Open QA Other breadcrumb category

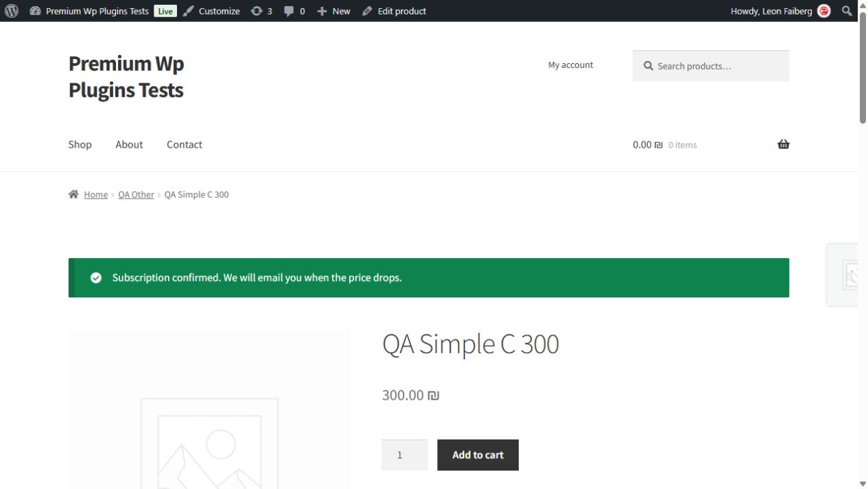click(x=136, y=194)
